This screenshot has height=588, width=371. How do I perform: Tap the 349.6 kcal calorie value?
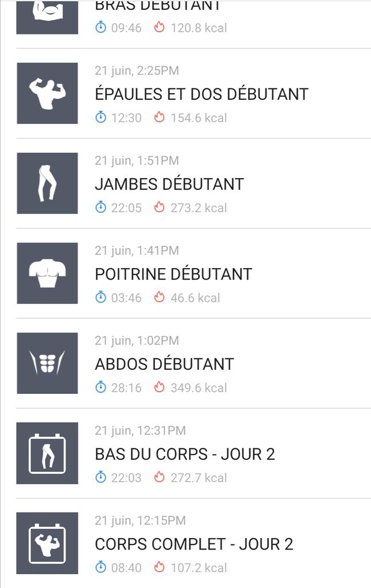pos(199,388)
